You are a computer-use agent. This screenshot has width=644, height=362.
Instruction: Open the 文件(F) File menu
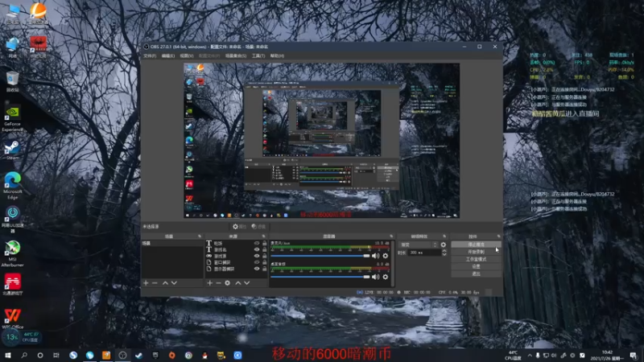(150, 56)
